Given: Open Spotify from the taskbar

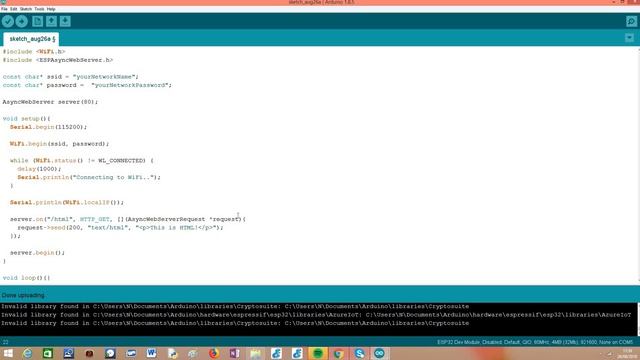Looking at the screenshot, I should 318,353.
